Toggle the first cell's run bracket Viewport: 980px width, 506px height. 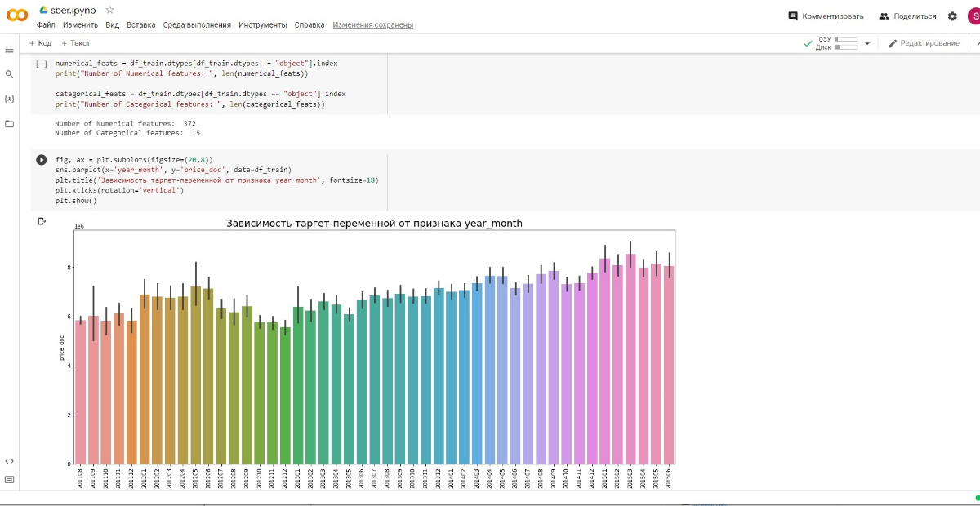(x=42, y=64)
